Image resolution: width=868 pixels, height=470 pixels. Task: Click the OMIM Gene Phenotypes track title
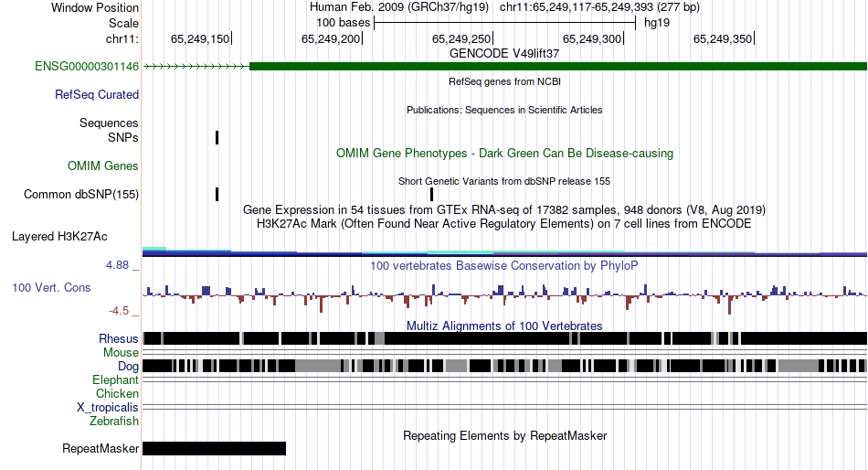pos(504,153)
